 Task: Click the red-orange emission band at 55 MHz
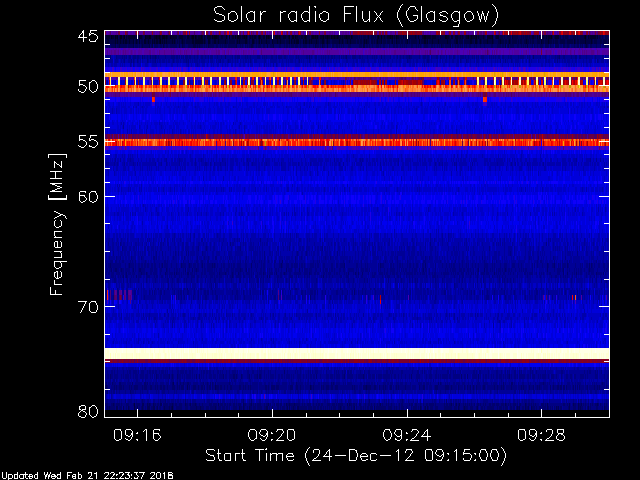point(357,142)
